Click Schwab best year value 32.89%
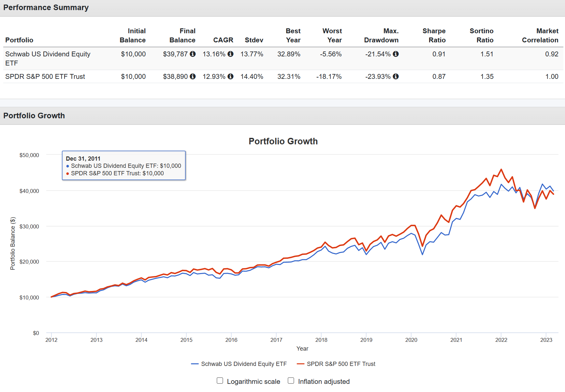 289,54
